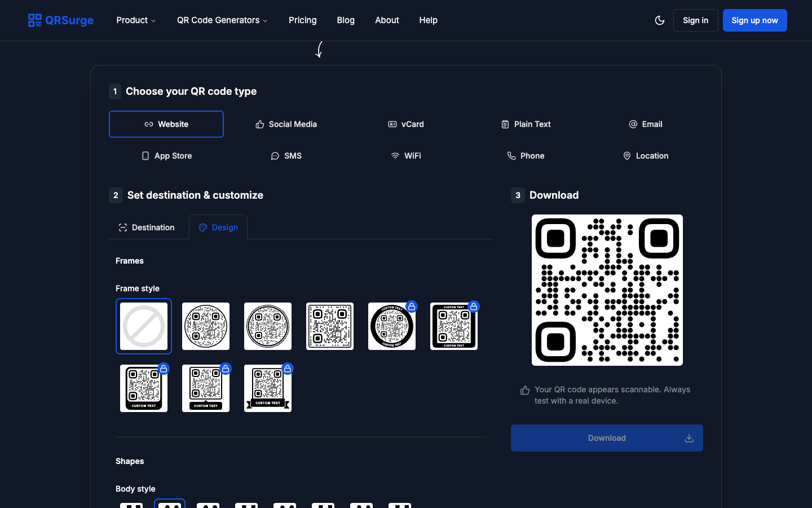The image size is (812, 508).
Task: Choose the rounded square border frame
Action: click(x=330, y=326)
